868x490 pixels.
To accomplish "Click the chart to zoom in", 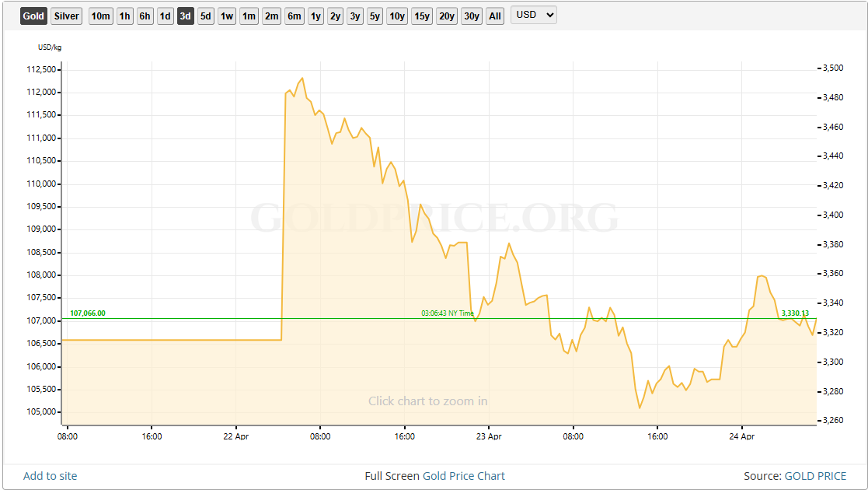I will pyautogui.click(x=427, y=401).
